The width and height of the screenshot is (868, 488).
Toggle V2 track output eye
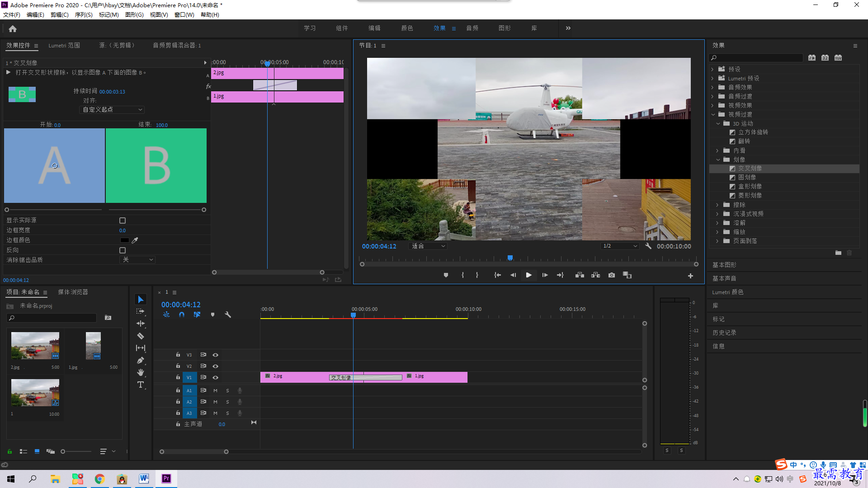pyautogui.click(x=216, y=366)
